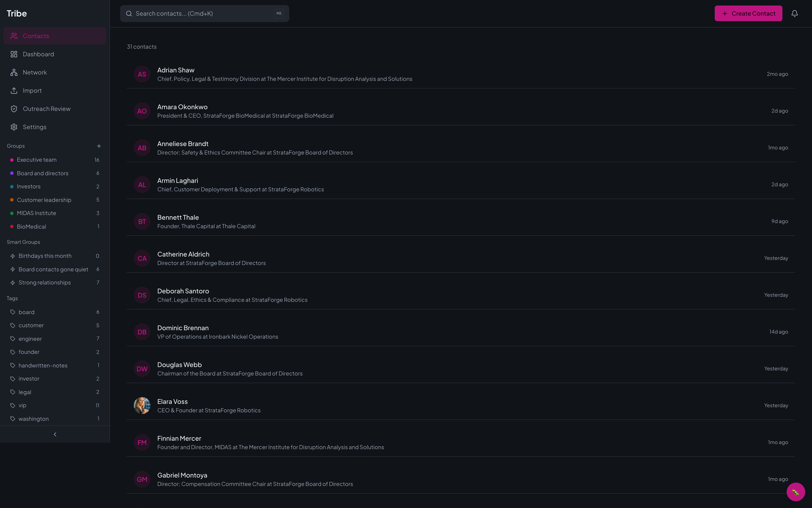
Task: Click the AS avatar for Adrian Shaw
Action: click(x=142, y=74)
